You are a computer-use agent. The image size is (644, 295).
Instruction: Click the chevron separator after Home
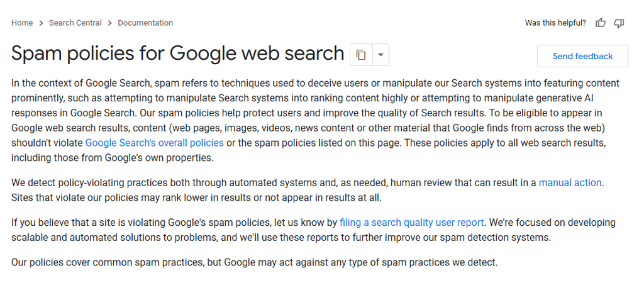pyautogui.click(x=41, y=23)
